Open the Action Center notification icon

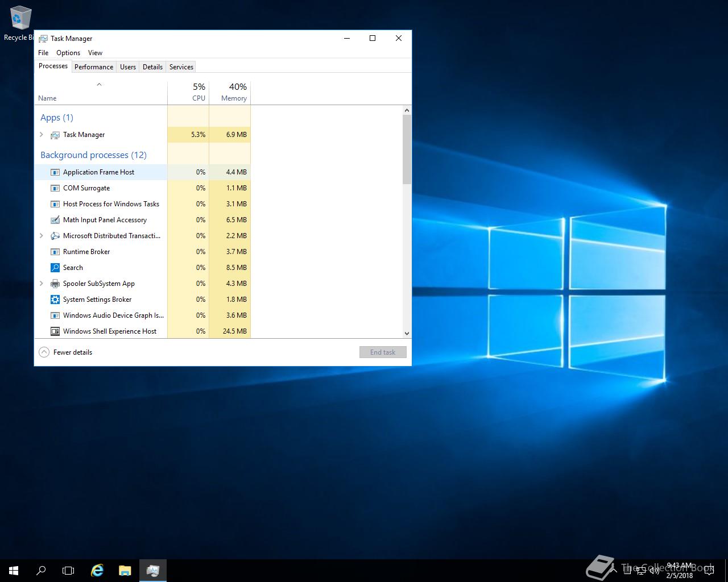(709, 571)
